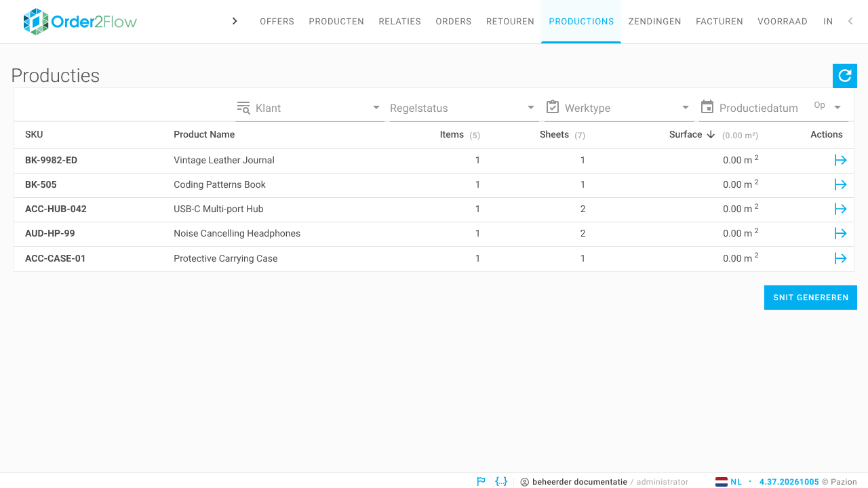Open the NL language dropdown arrow
This screenshot has height=488, width=868.
(750, 482)
